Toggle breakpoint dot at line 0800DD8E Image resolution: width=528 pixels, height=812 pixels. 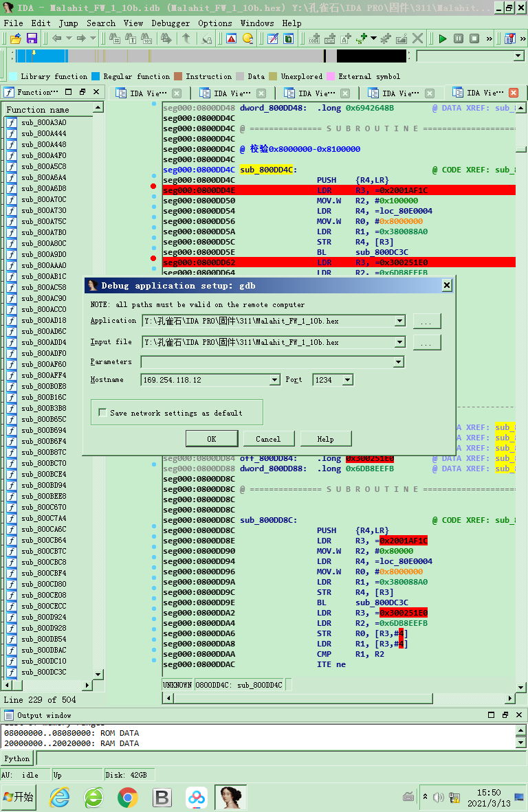coord(154,537)
